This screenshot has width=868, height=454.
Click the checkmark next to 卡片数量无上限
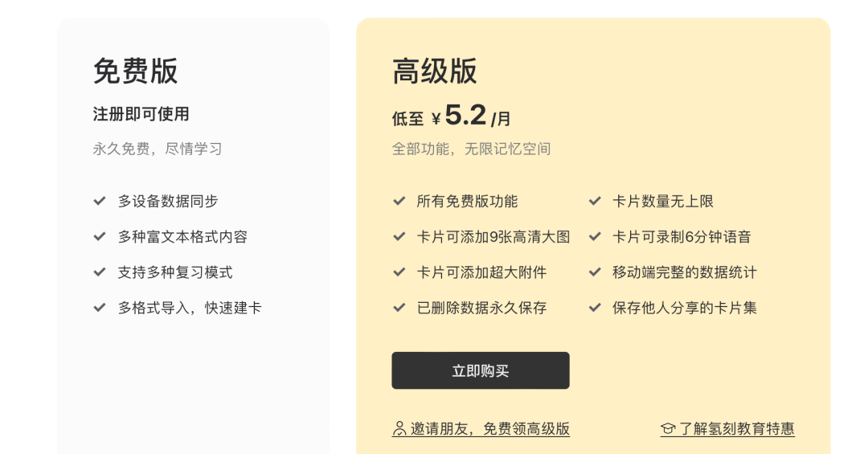click(595, 201)
